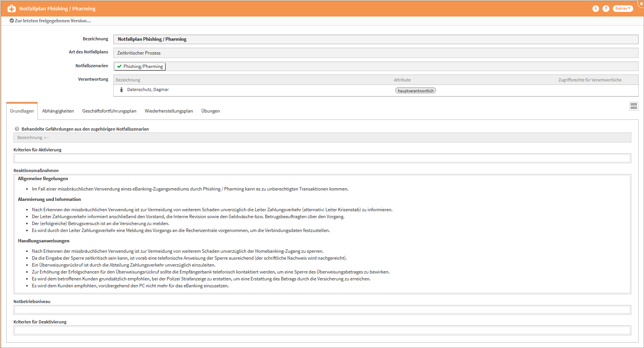Switch to the Abhängigkeiten tab
This screenshot has height=348, width=644.
point(58,111)
